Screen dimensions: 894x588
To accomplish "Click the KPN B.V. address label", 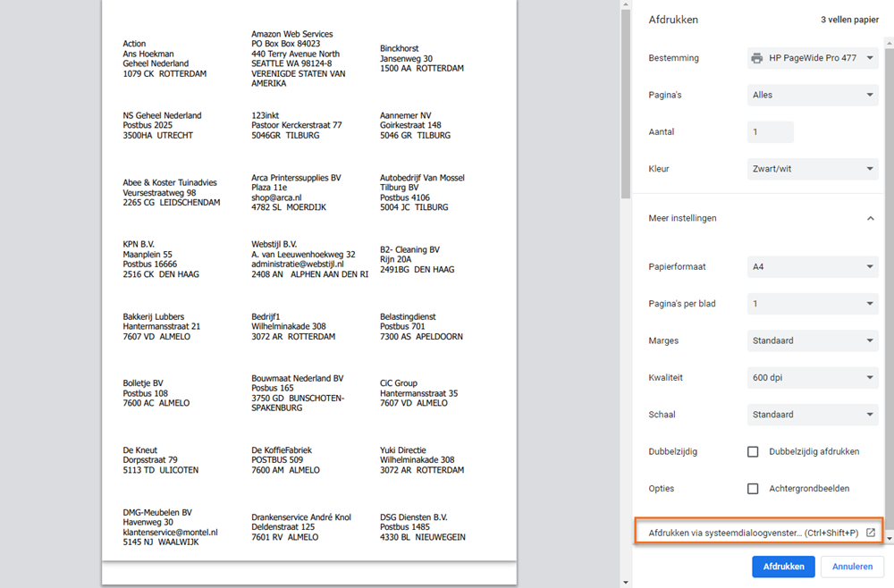I will 161,259.
